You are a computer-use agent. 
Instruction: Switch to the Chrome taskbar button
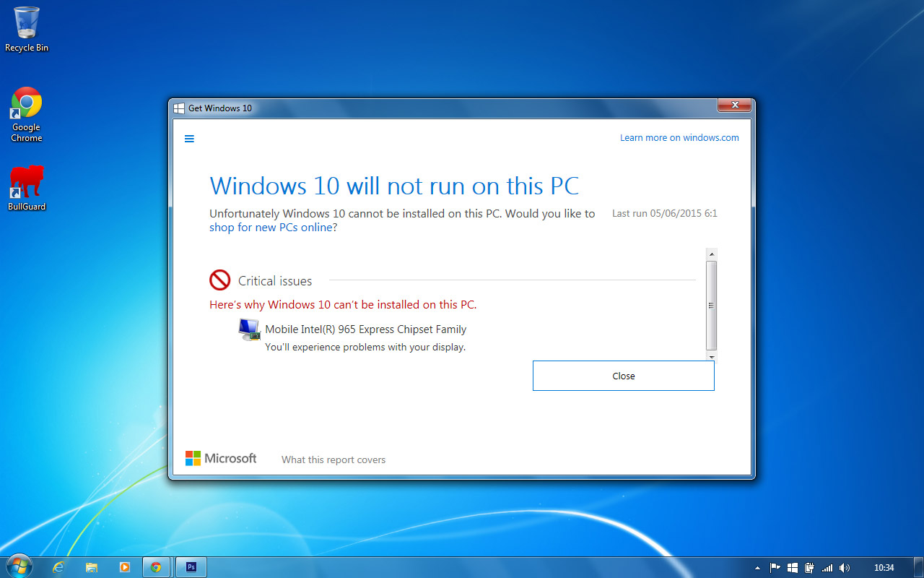click(x=157, y=567)
